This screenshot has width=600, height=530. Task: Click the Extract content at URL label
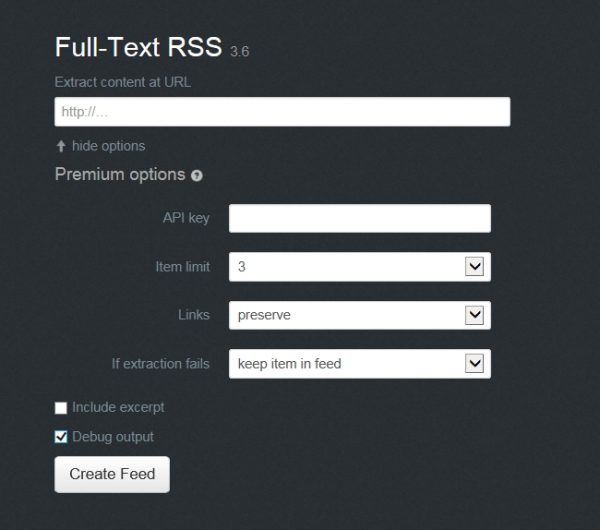click(123, 82)
